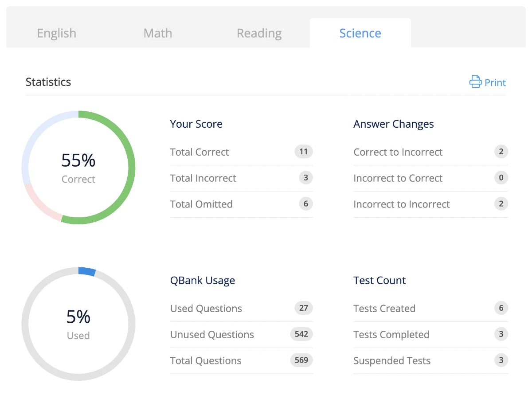Click the 55% Correct donut chart
The width and height of the screenshot is (532, 399).
tap(78, 168)
